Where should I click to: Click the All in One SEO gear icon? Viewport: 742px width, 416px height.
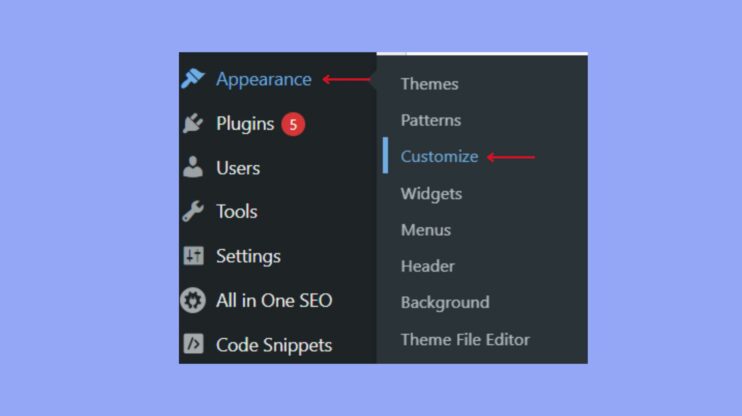193,300
